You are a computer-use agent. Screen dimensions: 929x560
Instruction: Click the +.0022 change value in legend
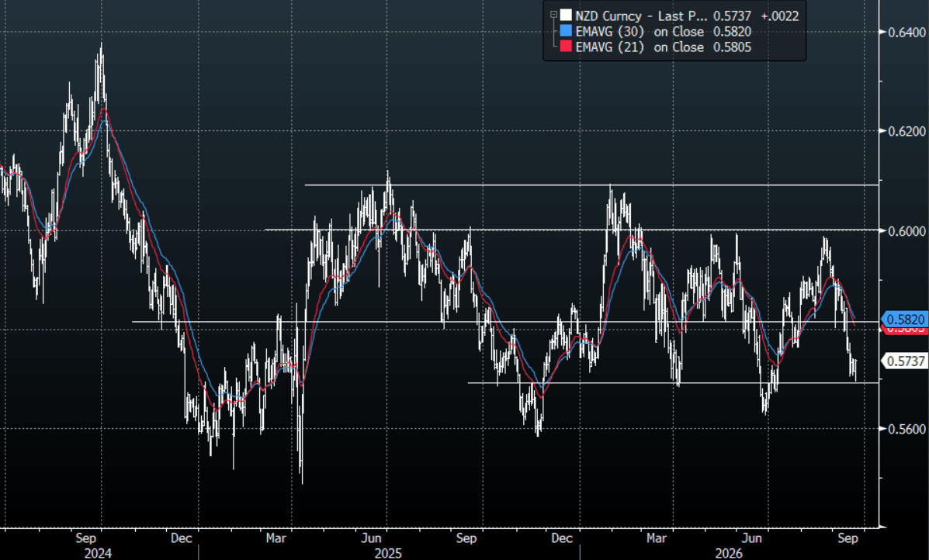780,16
